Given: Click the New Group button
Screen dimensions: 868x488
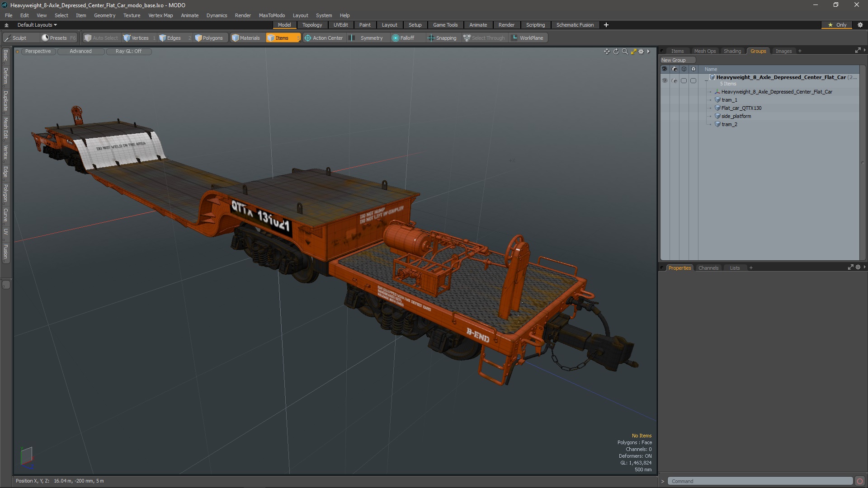Looking at the screenshot, I should [x=677, y=60].
